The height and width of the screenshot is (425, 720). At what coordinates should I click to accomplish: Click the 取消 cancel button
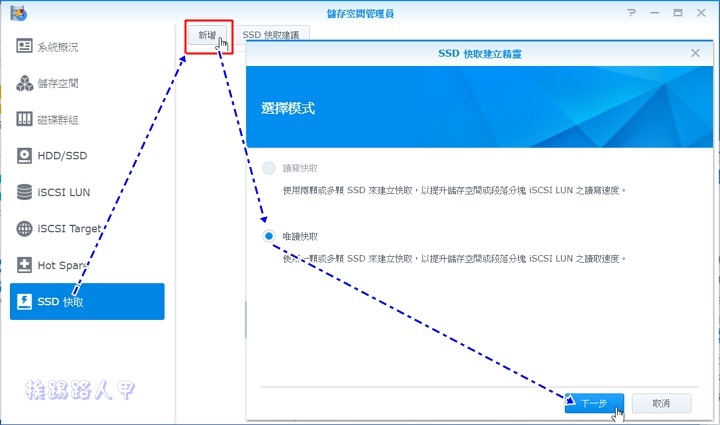click(x=661, y=403)
